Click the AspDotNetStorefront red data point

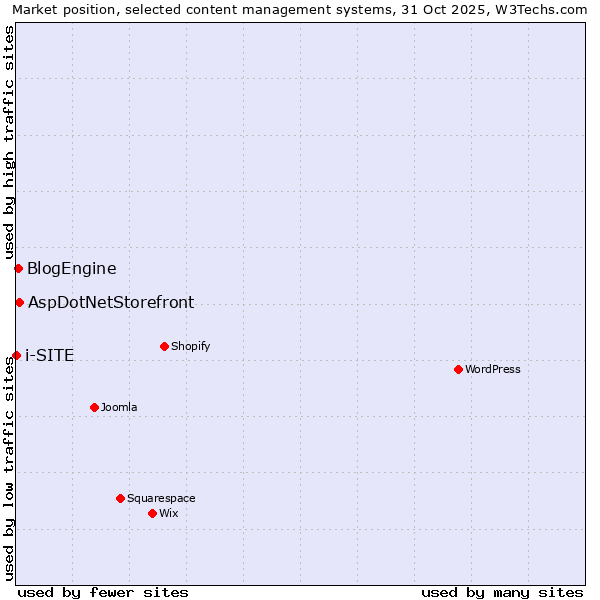(19, 302)
